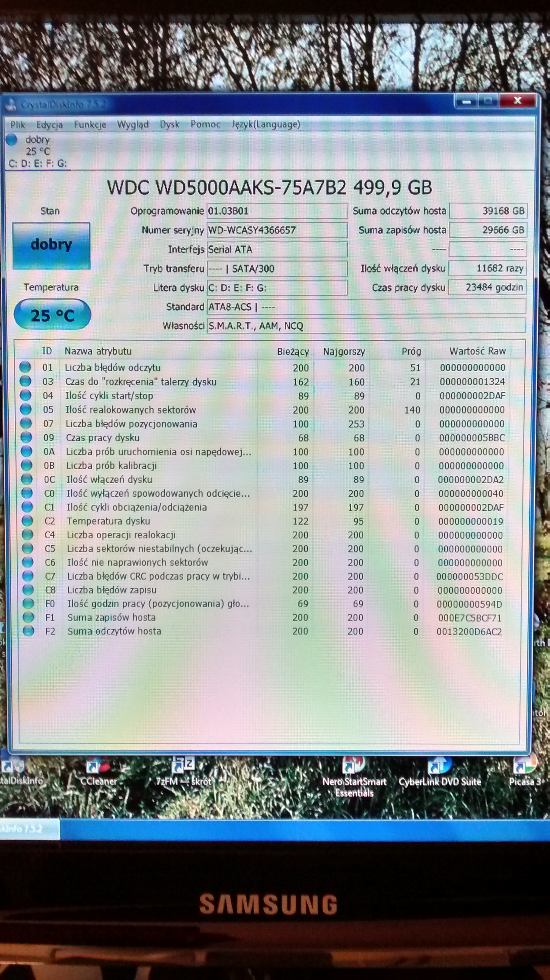The width and height of the screenshot is (550, 980).
Task: Click the Nazwa atrybutu column header
Action: click(98, 351)
